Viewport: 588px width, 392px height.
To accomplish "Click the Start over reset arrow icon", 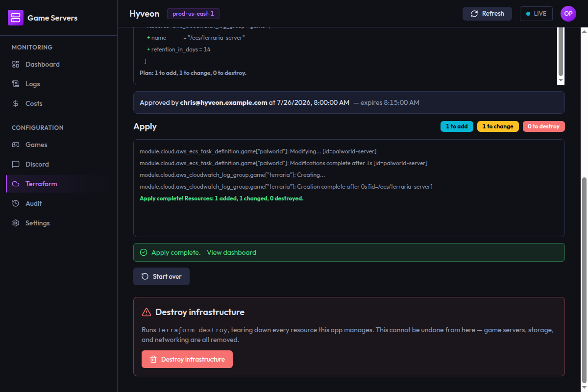I will (x=145, y=276).
